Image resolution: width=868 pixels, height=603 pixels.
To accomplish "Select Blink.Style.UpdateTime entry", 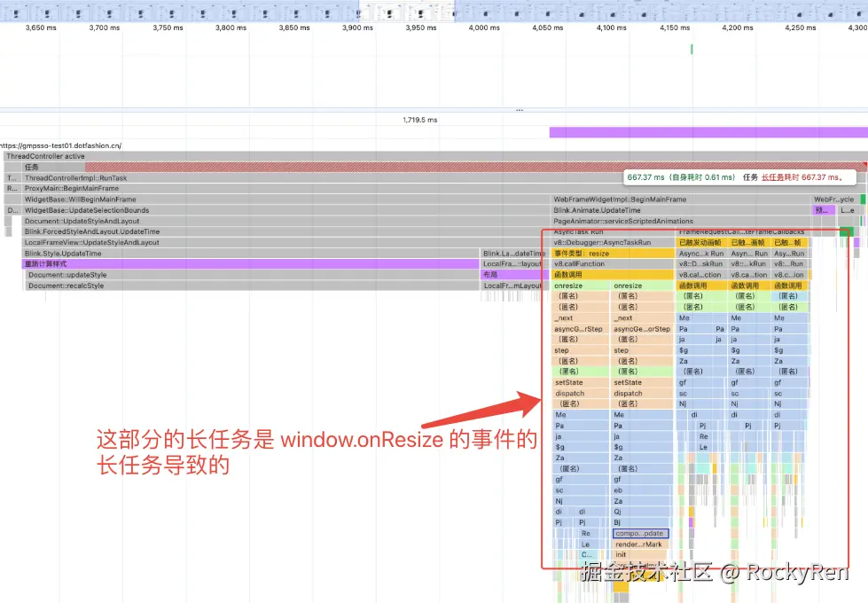I will pyautogui.click(x=251, y=253).
